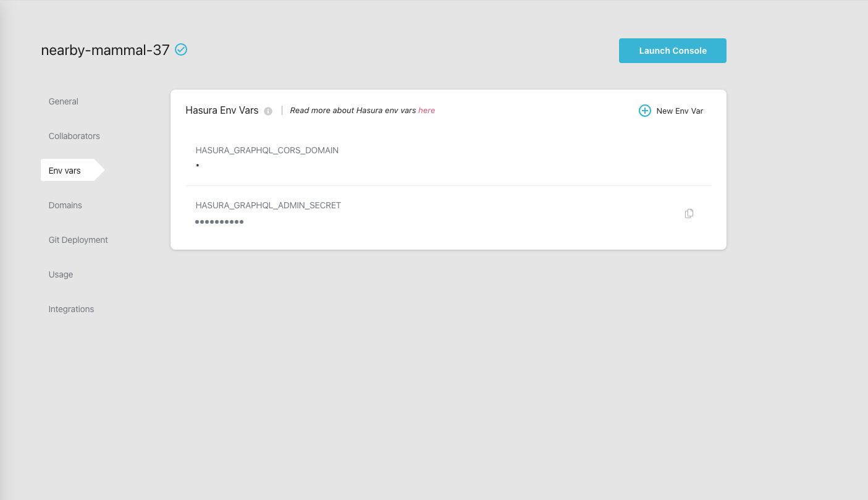Click the CORS domain wildcard value
Image resolution: width=868 pixels, height=500 pixels.
(x=197, y=166)
